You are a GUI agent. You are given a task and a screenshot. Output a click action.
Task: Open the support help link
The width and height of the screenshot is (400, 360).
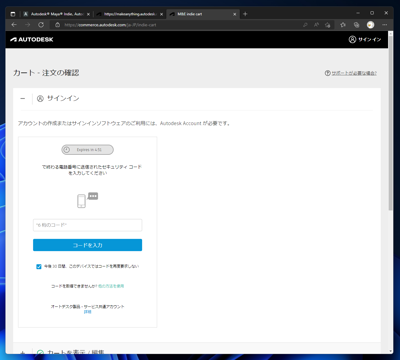coord(354,73)
